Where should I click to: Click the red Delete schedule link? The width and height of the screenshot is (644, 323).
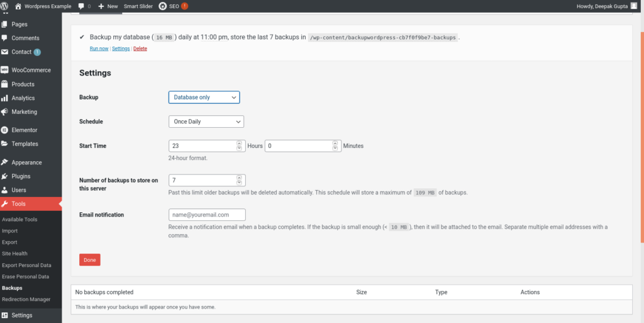tap(140, 48)
